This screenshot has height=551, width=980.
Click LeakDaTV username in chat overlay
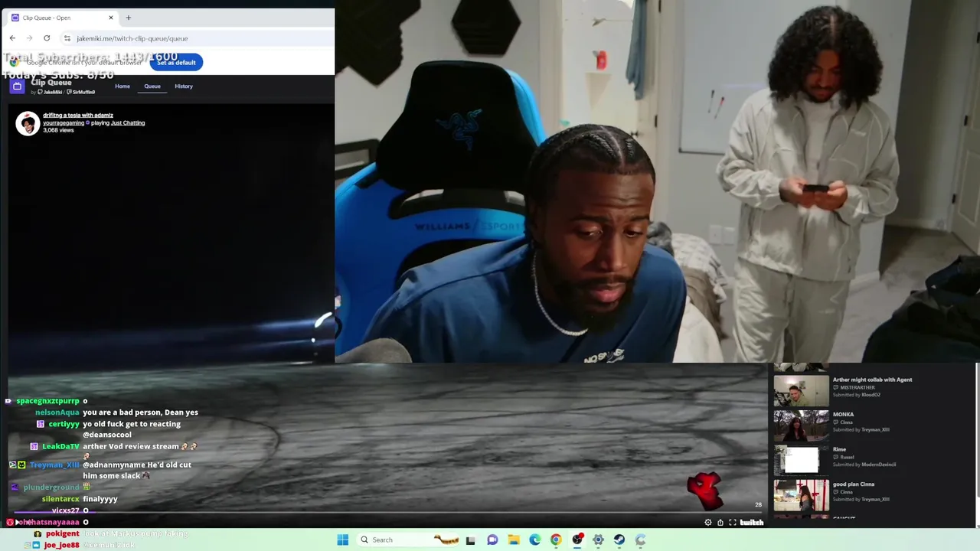click(60, 446)
